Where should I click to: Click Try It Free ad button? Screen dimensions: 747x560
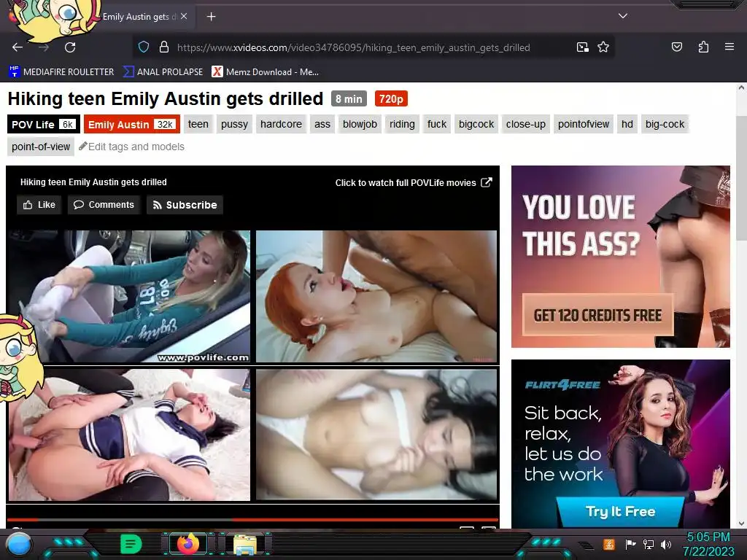tap(620, 511)
